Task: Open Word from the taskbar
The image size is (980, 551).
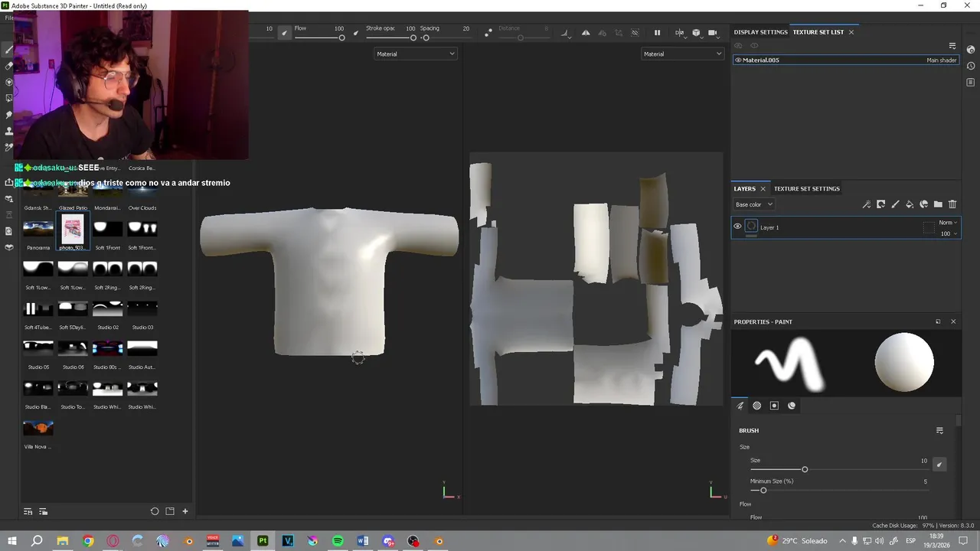Action: coord(363,541)
